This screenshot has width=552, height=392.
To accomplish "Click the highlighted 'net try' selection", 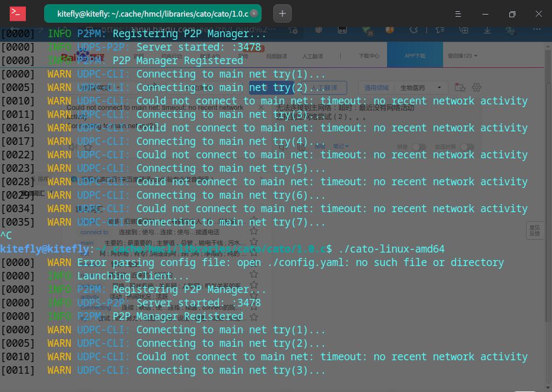I will click(272, 88).
